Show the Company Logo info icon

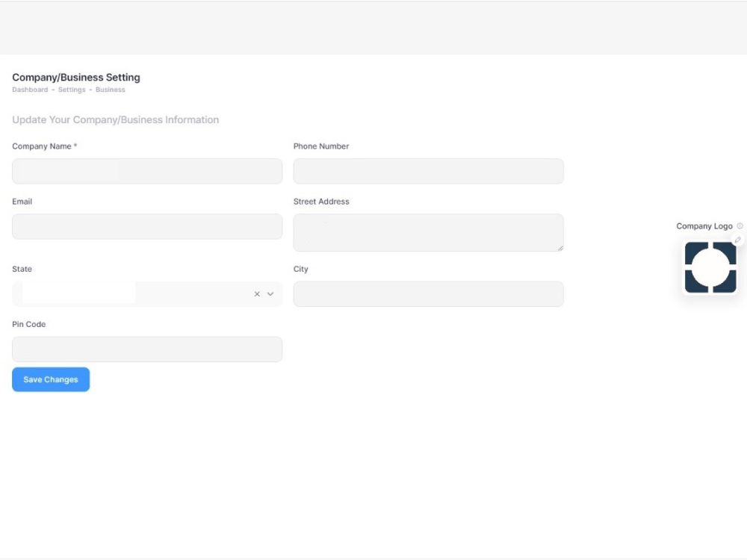(740, 225)
